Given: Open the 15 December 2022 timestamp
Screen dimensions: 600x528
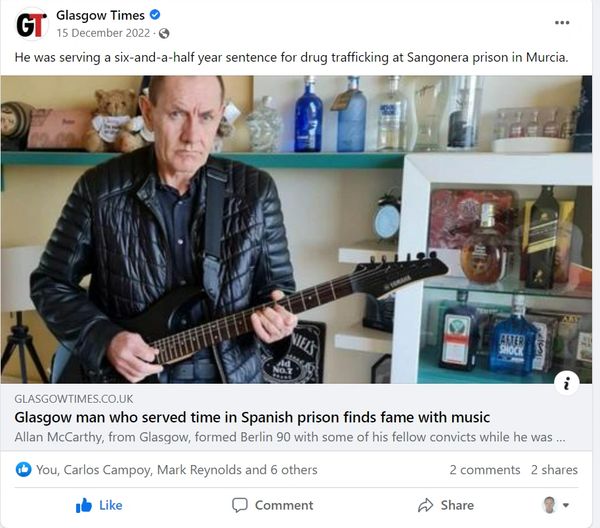Looking at the screenshot, I should pyautogui.click(x=103, y=33).
